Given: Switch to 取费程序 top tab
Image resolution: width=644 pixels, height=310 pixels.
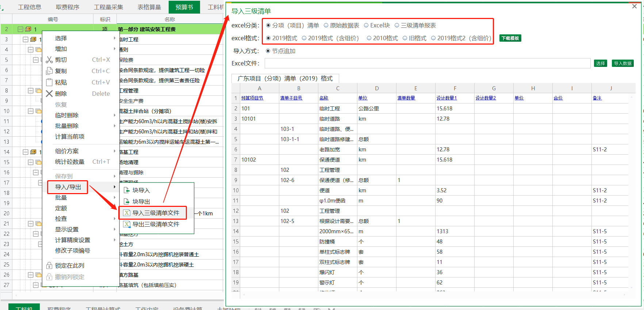Looking at the screenshot, I should (68, 7).
